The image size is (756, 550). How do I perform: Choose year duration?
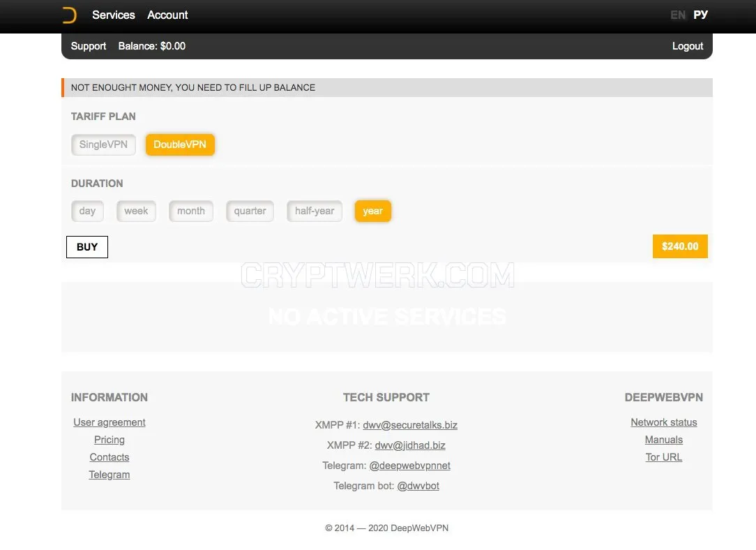372,211
